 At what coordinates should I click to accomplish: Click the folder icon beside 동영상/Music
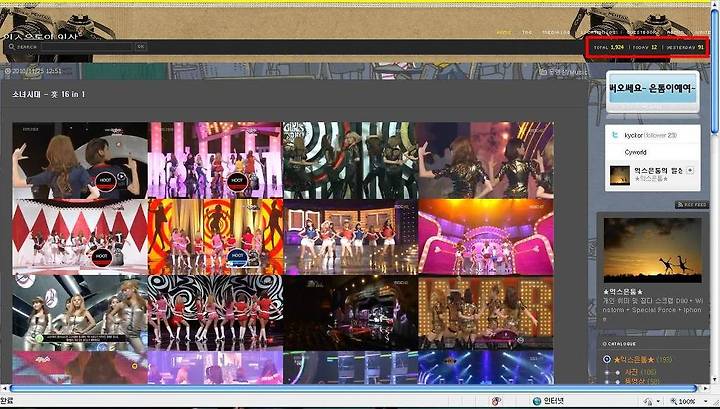tap(544, 72)
